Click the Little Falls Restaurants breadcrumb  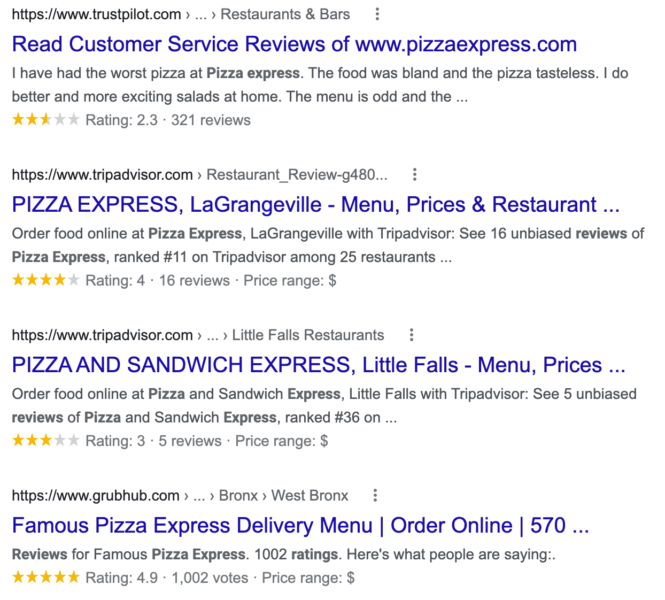click(x=308, y=335)
